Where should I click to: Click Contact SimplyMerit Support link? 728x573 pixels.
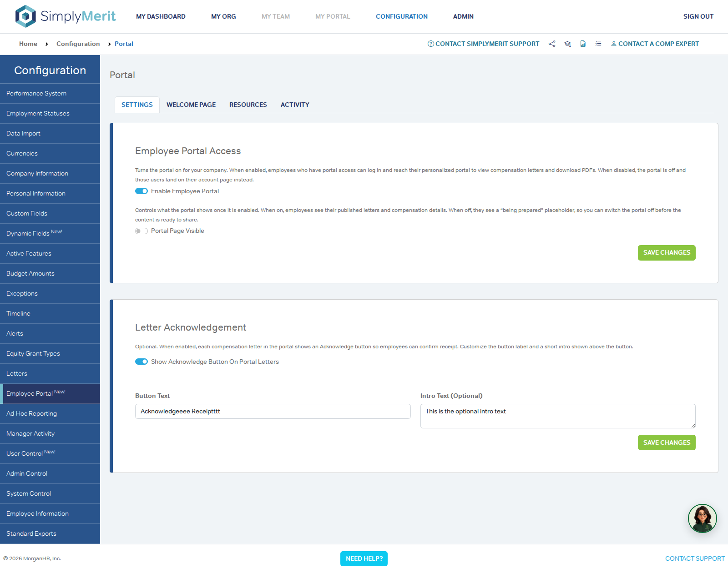[483, 44]
